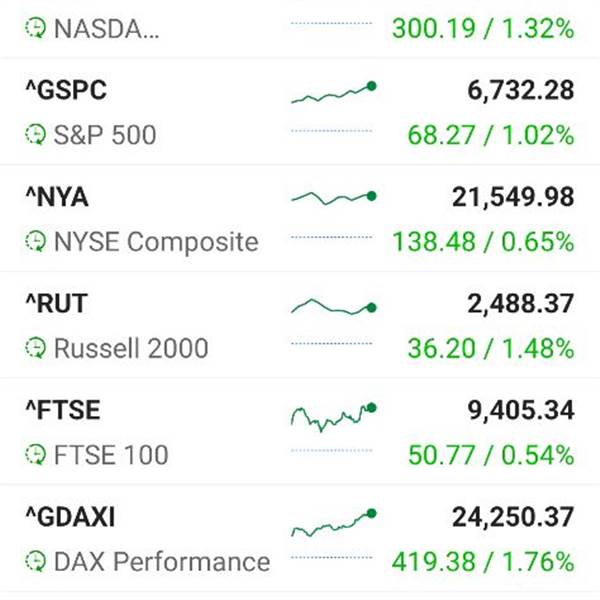Viewport: 600px width, 600px height.
Task: Tap the NASDA… change 300.19 / 1.32%
Action: click(483, 29)
